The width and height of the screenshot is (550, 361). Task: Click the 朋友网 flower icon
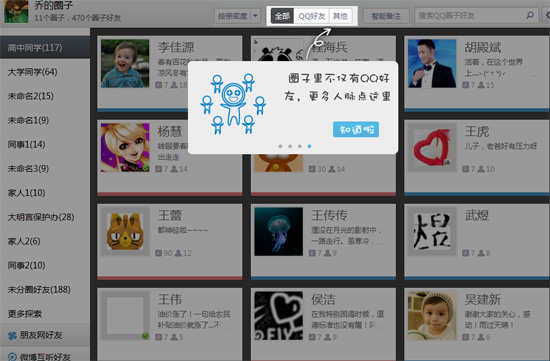12,335
